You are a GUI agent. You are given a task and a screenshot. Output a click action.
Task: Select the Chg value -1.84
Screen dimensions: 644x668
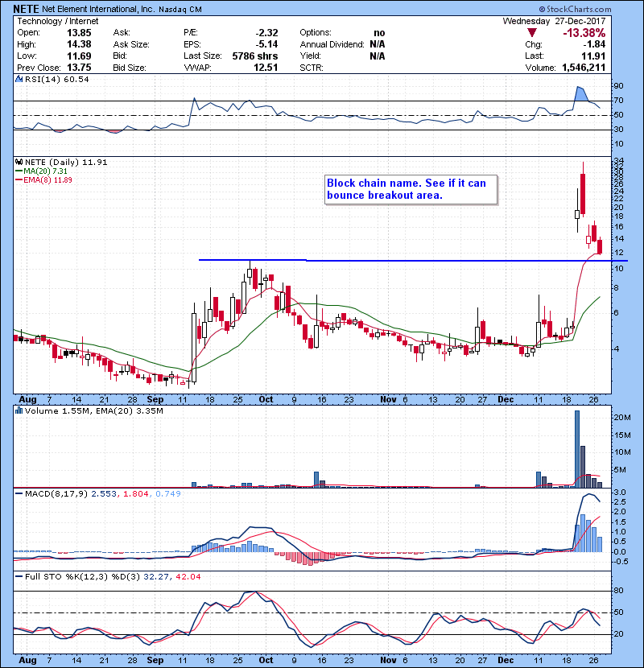pos(594,44)
